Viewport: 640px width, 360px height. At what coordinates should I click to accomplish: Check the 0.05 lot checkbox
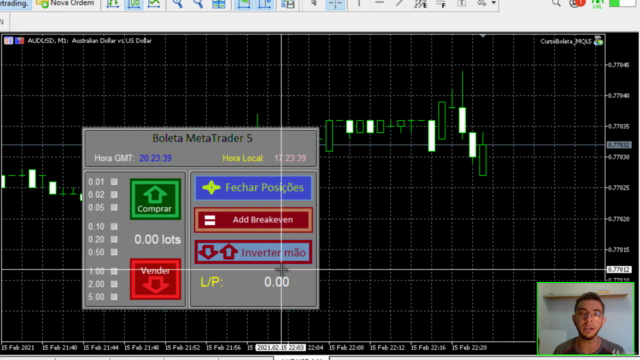click(x=114, y=207)
